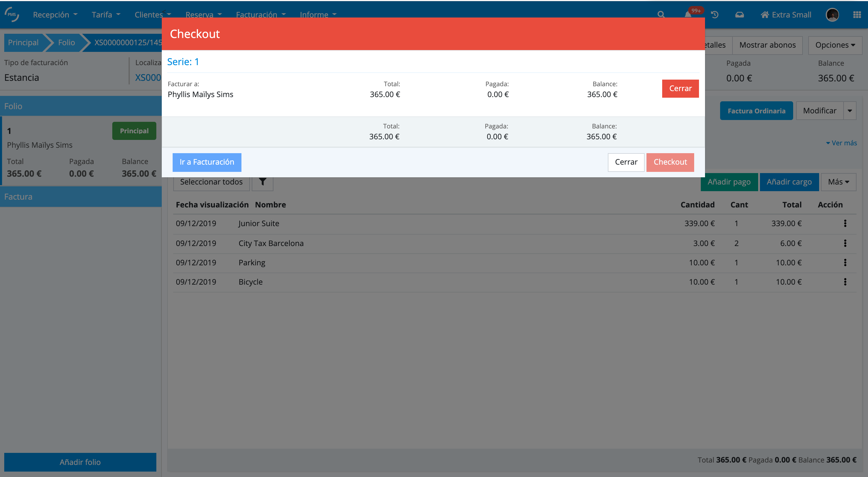The image size is (868, 477).
Task: Open notifications bell with 99+ badge
Action: (688, 14)
